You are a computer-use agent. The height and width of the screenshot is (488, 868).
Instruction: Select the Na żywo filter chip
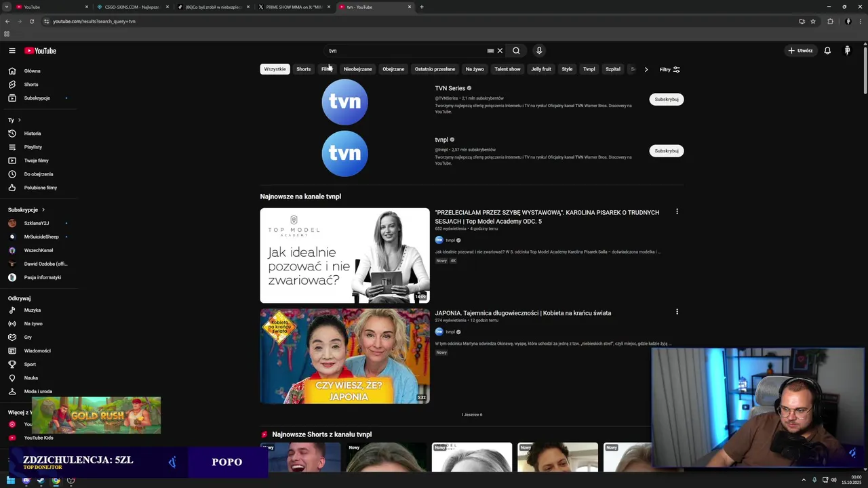point(475,69)
